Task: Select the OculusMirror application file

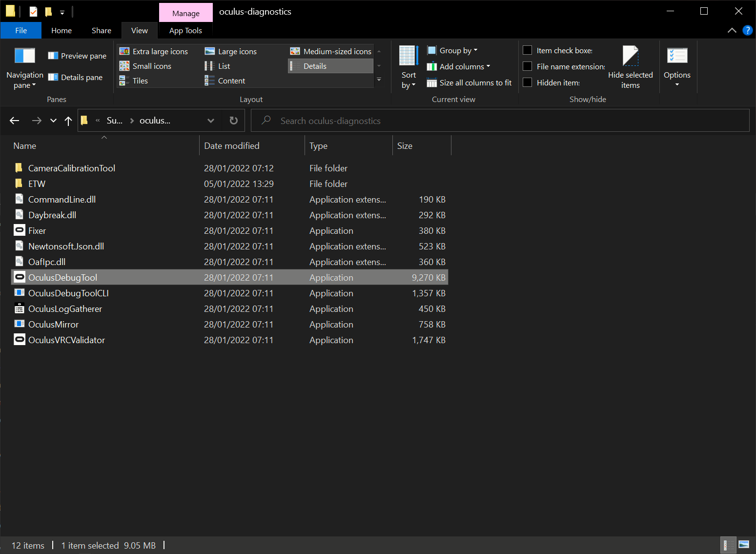Action: pos(53,325)
